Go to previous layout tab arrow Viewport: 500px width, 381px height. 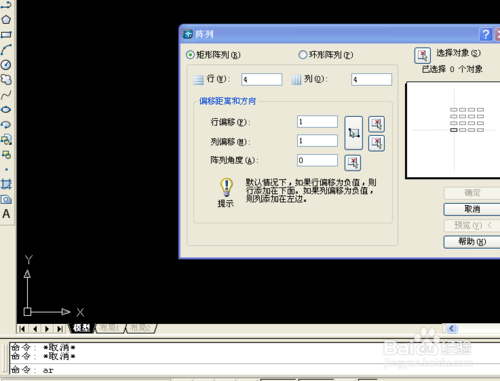point(35,329)
